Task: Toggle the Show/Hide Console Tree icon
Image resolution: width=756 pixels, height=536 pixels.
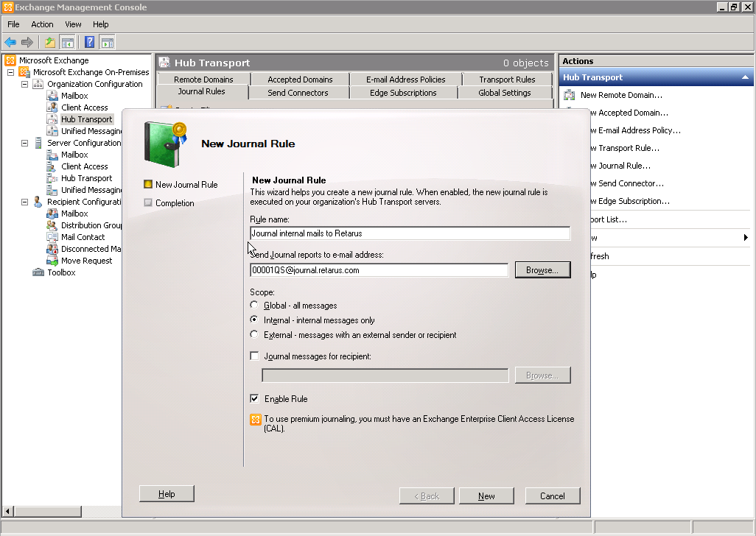Action: click(x=68, y=43)
